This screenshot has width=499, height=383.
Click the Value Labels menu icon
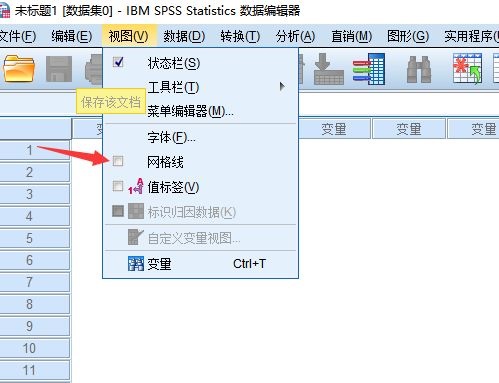(136, 187)
